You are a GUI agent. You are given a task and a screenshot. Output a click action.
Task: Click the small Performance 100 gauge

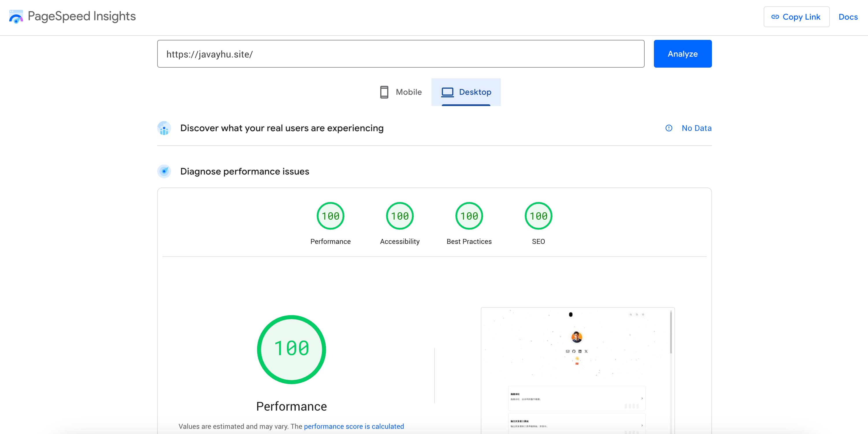[x=330, y=216]
